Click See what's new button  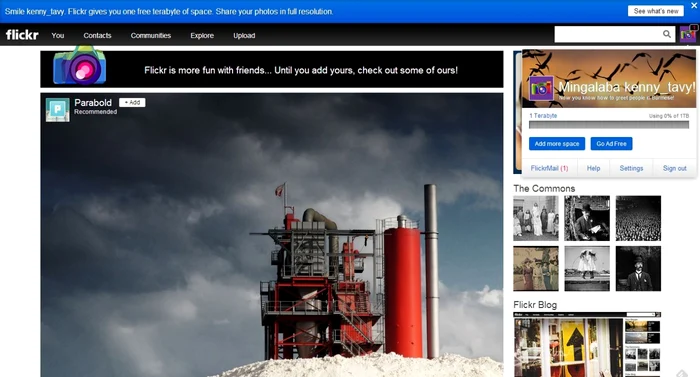click(656, 11)
